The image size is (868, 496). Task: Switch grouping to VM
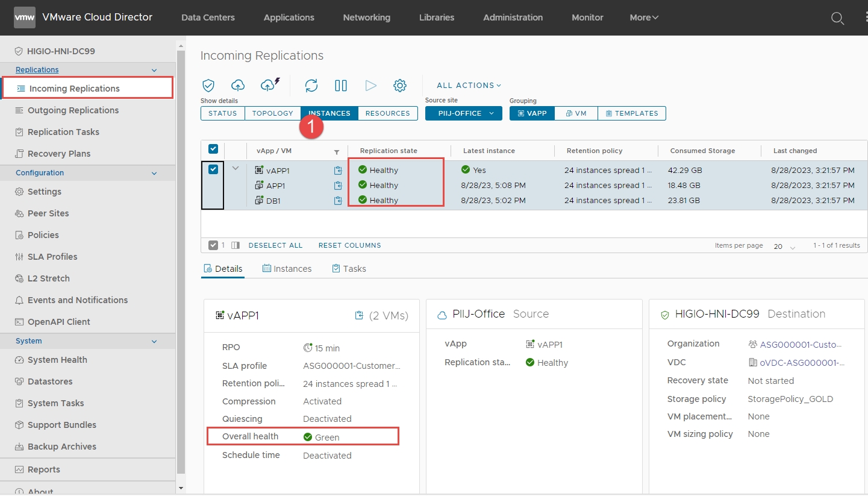click(x=576, y=113)
